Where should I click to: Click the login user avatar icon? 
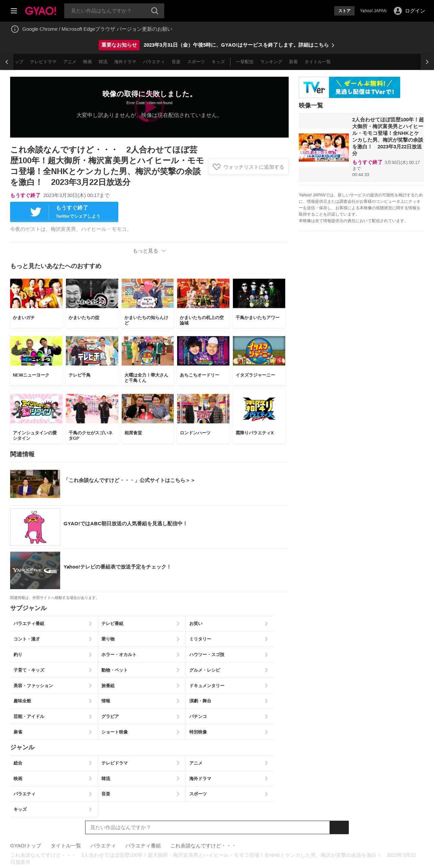[x=398, y=11]
